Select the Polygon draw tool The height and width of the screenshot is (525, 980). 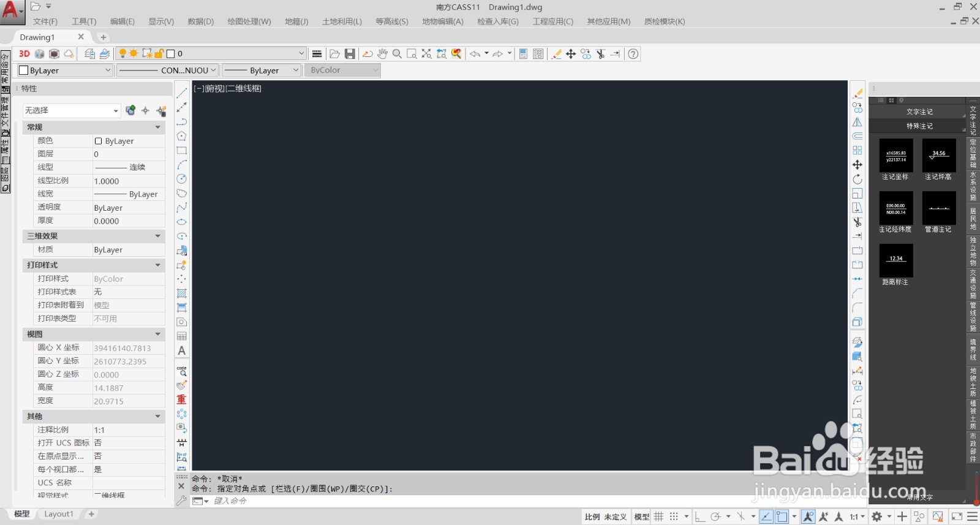[182, 136]
